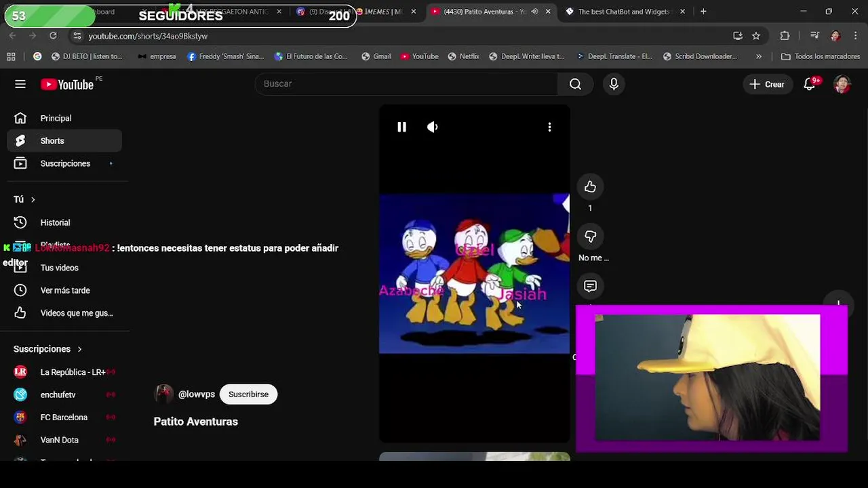
Task: Open the Short's comments panel
Action: [590, 287]
